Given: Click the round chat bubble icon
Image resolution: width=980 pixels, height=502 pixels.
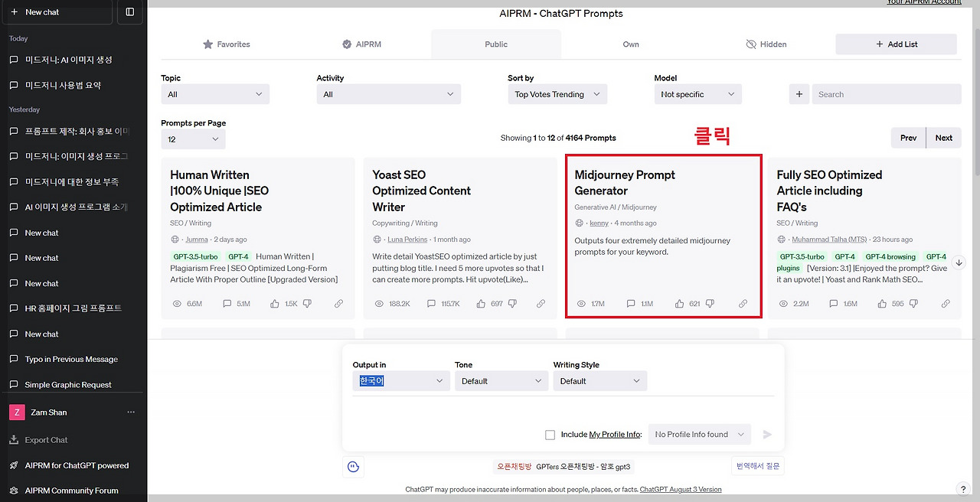Looking at the screenshot, I should click(353, 466).
